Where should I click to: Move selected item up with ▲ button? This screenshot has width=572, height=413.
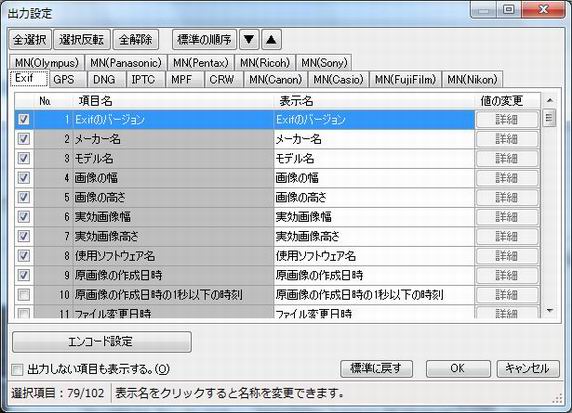tap(271, 39)
